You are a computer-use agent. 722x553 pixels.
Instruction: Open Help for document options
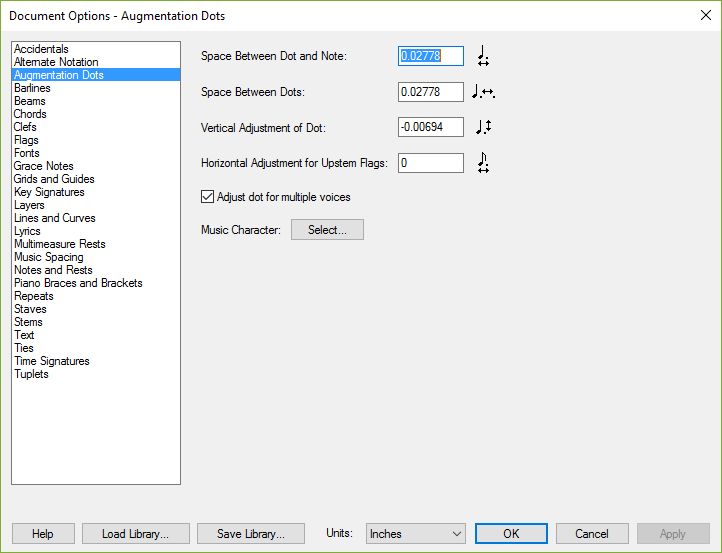click(x=43, y=534)
